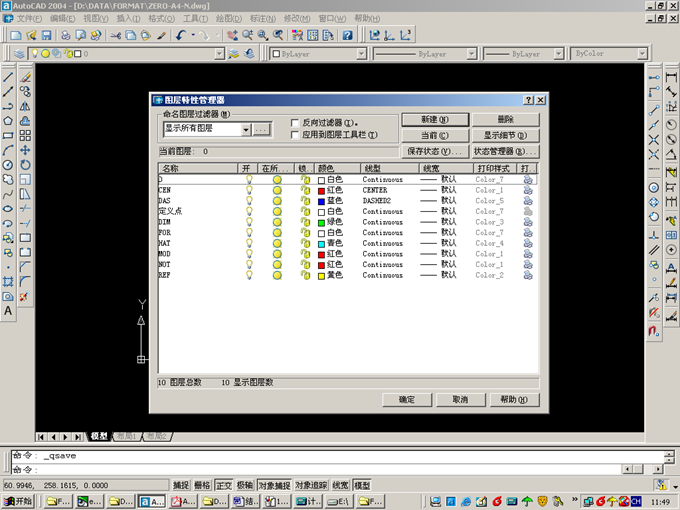Click the New drawing toolbar icon
Image resolution: width=680 pixels, height=510 pixels.
point(16,35)
